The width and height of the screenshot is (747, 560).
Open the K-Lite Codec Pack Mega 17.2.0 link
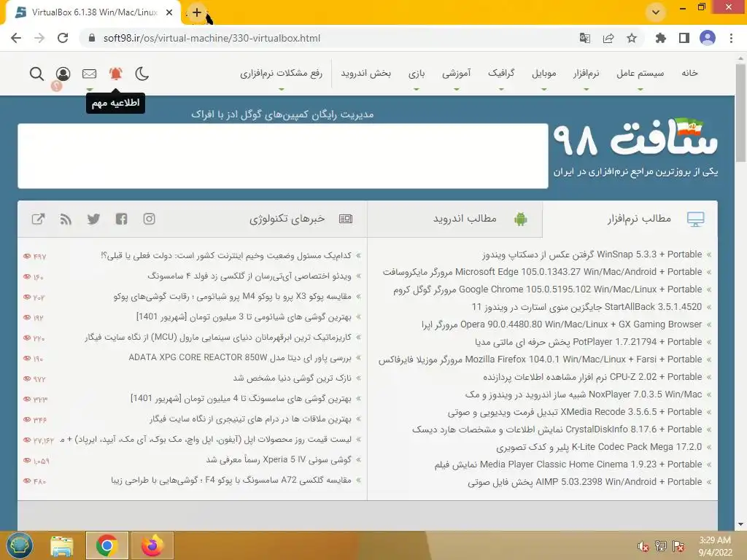tap(599, 447)
